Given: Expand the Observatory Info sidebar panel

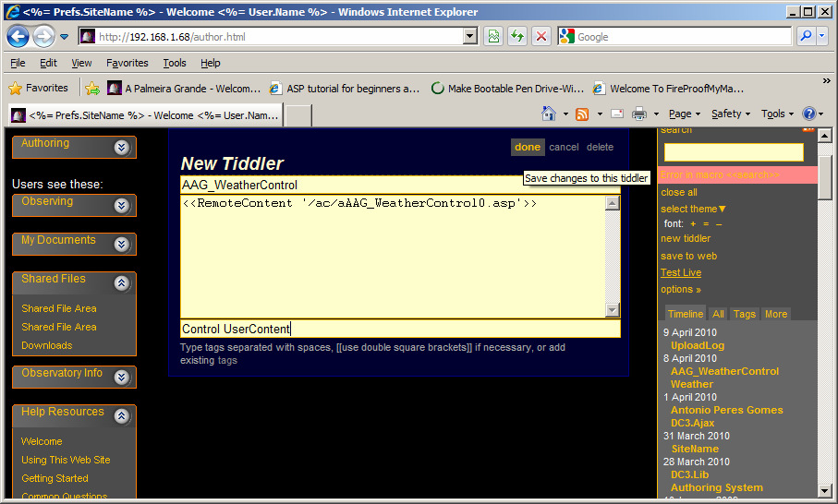Looking at the screenshot, I should (x=122, y=378).
